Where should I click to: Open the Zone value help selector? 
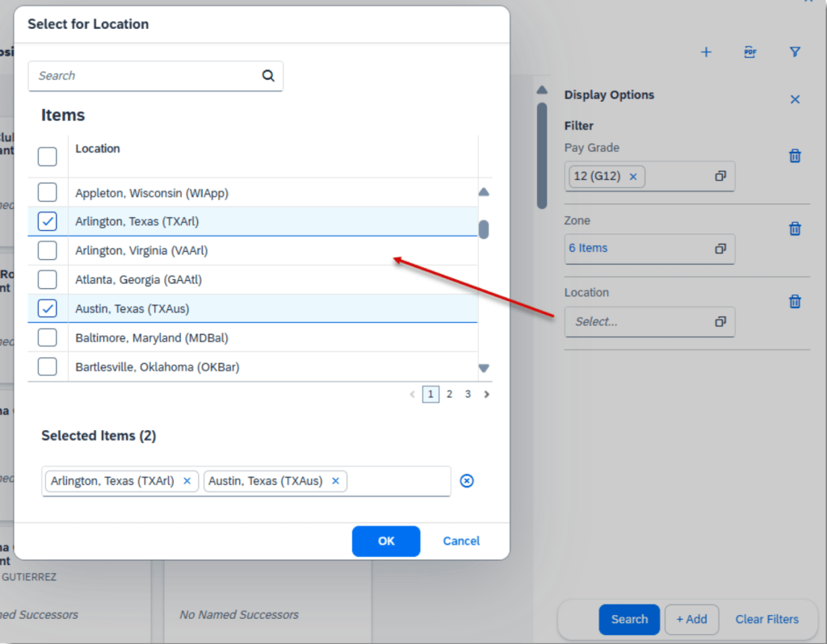pos(720,249)
